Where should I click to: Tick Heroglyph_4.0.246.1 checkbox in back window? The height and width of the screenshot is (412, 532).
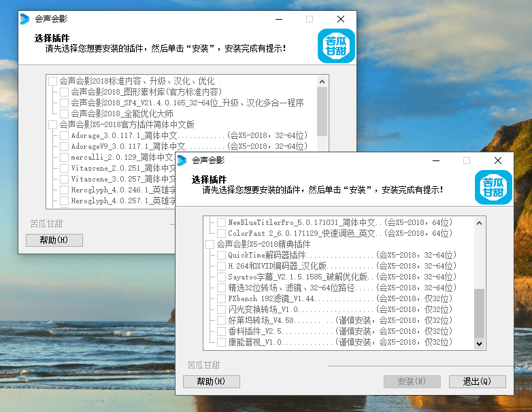64,190
